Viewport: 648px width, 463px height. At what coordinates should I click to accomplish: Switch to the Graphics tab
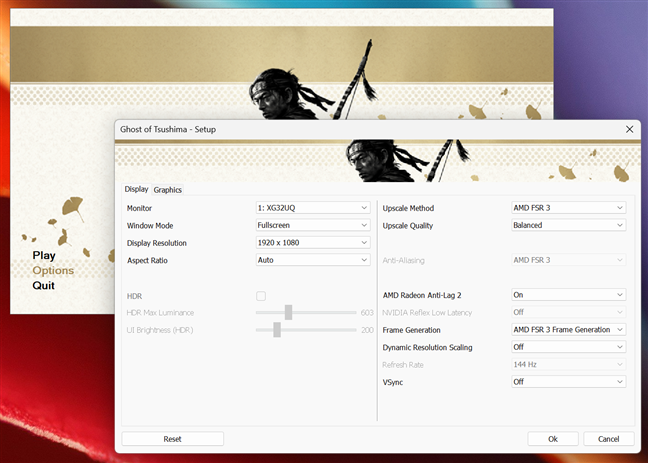click(x=167, y=190)
